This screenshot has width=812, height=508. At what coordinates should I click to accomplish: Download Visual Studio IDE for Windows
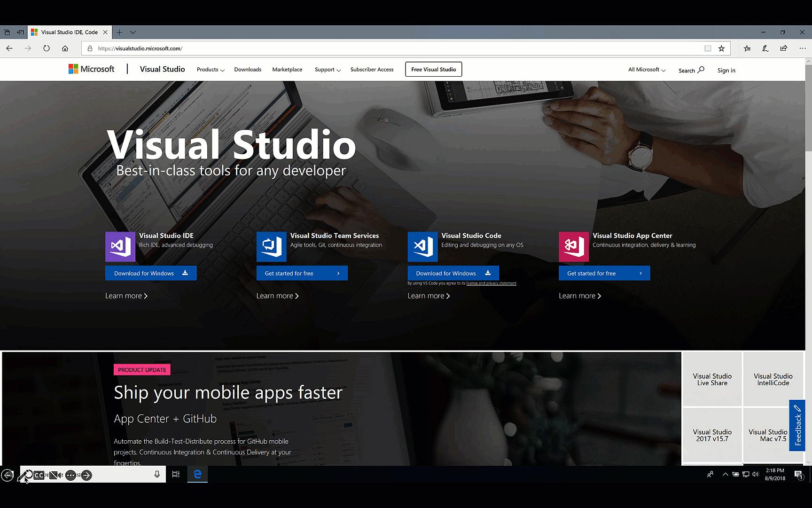151,273
